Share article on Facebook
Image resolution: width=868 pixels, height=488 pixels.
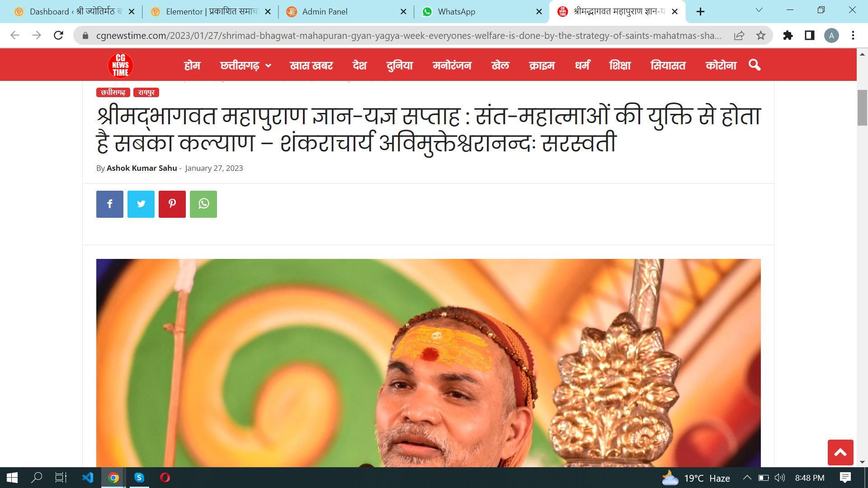tap(109, 204)
